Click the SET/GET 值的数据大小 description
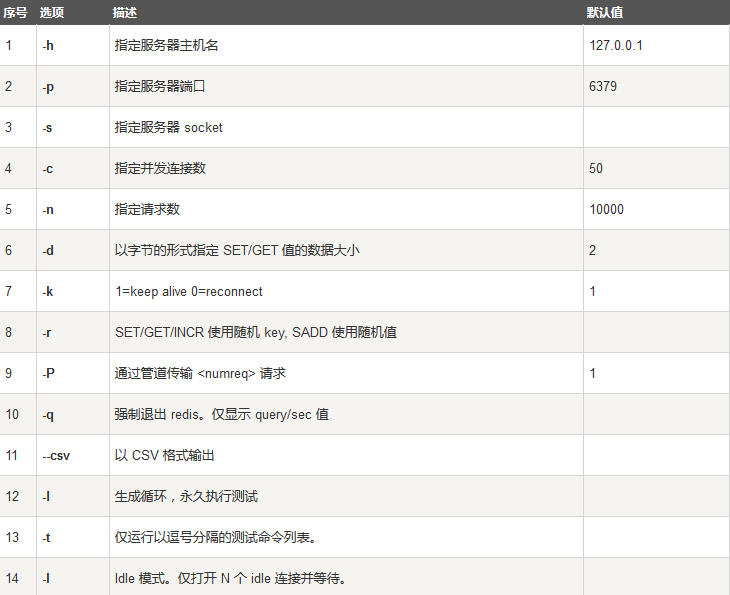 click(x=237, y=250)
